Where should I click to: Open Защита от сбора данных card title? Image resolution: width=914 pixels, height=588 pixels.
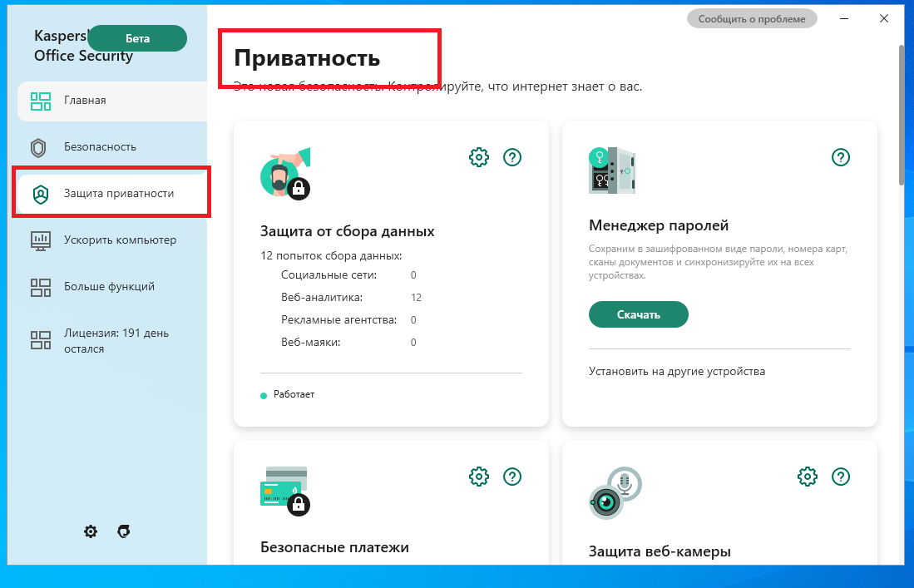point(348,231)
